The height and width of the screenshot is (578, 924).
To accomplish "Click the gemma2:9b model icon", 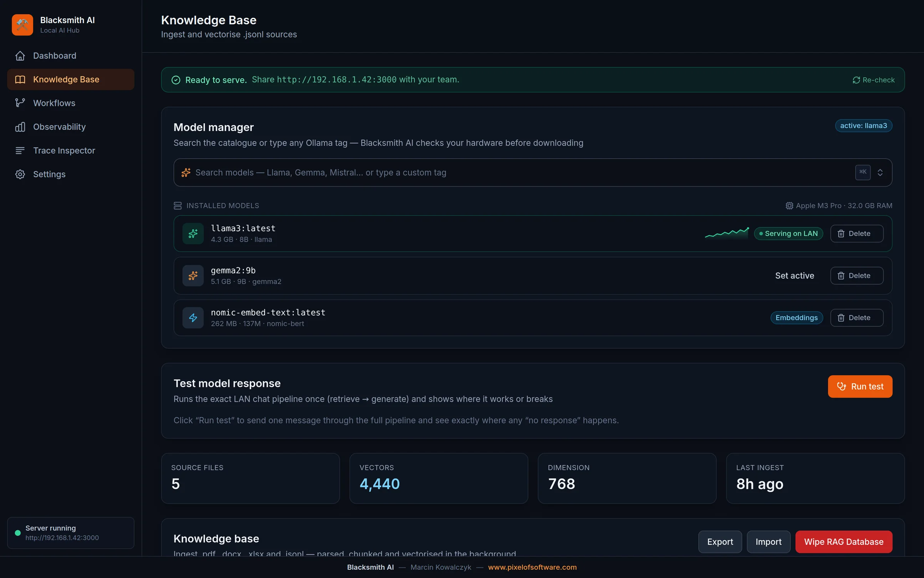I will tap(193, 276).
